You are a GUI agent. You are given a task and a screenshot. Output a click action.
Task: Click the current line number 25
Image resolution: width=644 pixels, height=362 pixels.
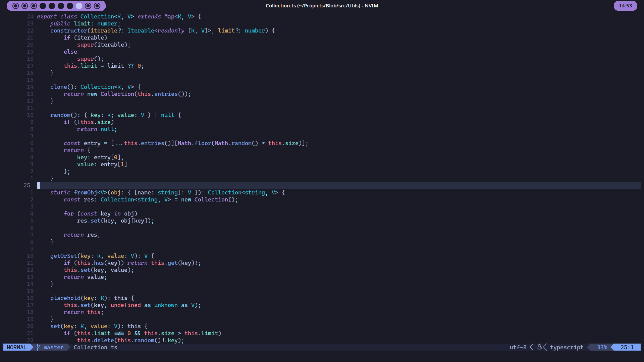tap(27, 185)
